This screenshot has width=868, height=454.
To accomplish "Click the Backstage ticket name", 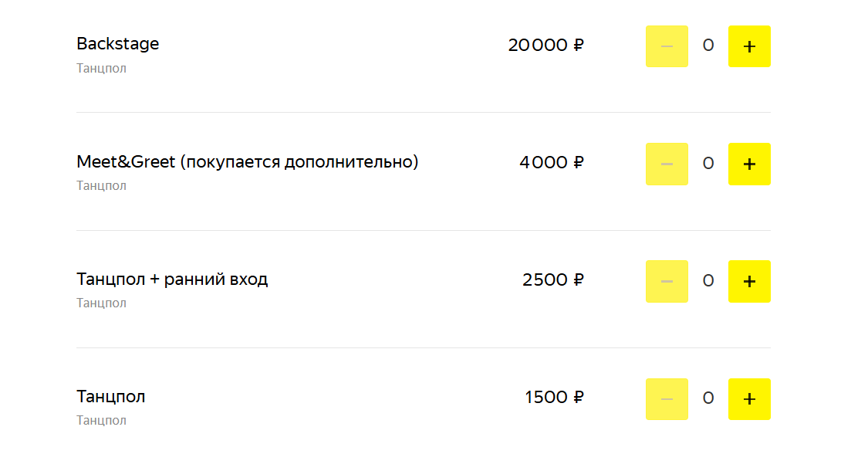I will 117,44.
